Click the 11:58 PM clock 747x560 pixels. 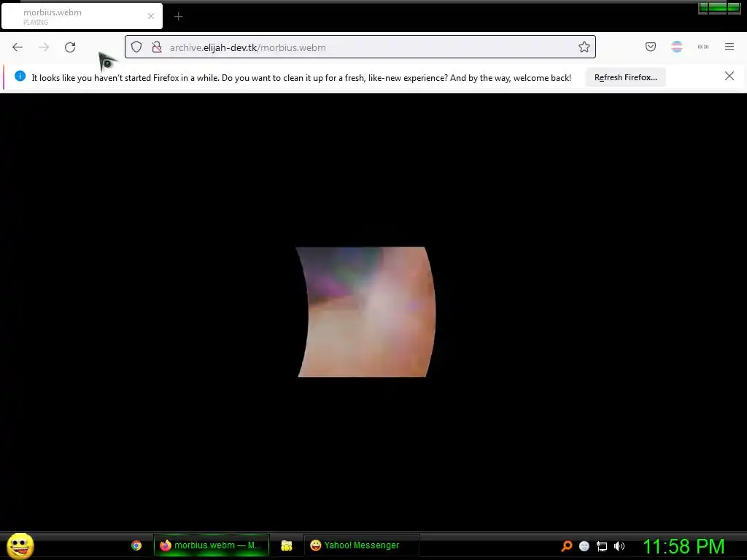tap(684, 546)
